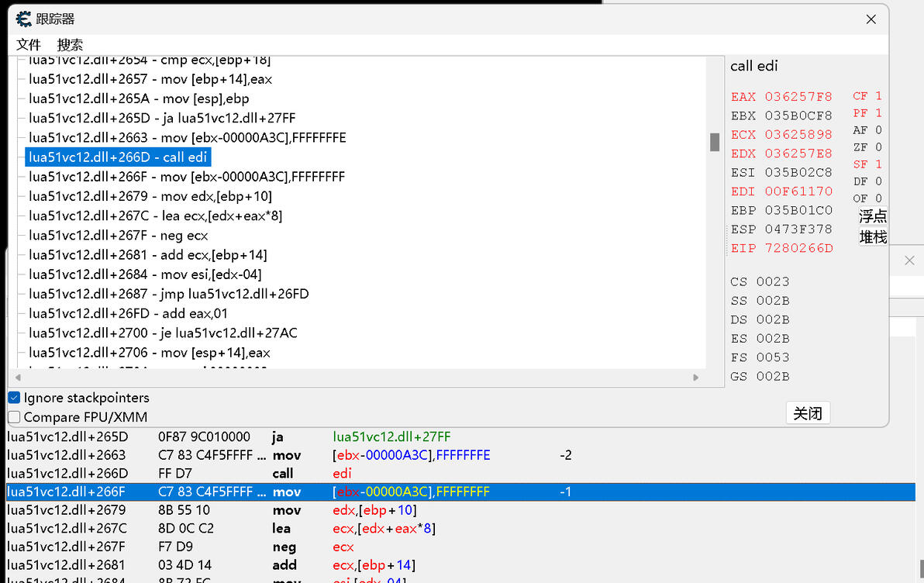Select trace row lua51vc12.dll+2706 mov [esp+14],eax
This screenshot has width=924, height=583.
(x=150, y=353)
